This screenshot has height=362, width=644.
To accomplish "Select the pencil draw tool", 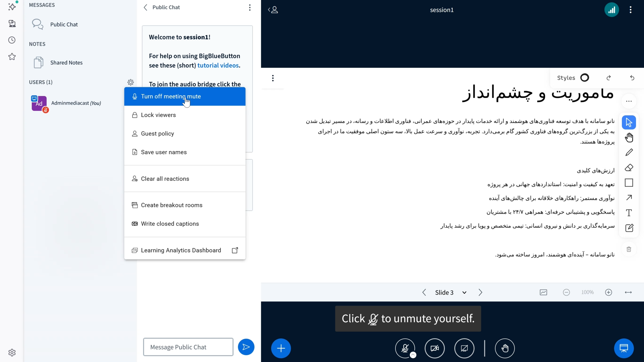I will [629, 152].
